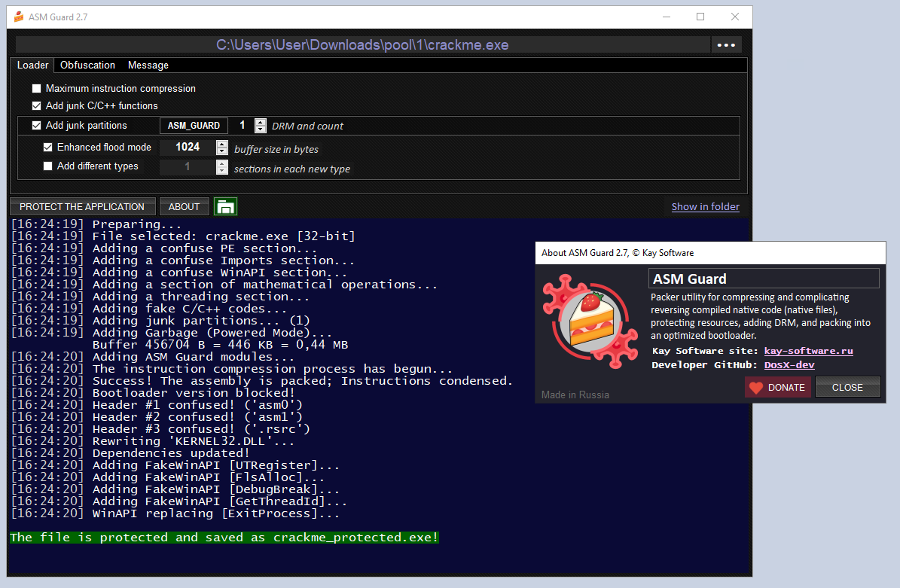Click the ABOUT button

[184, 206]
